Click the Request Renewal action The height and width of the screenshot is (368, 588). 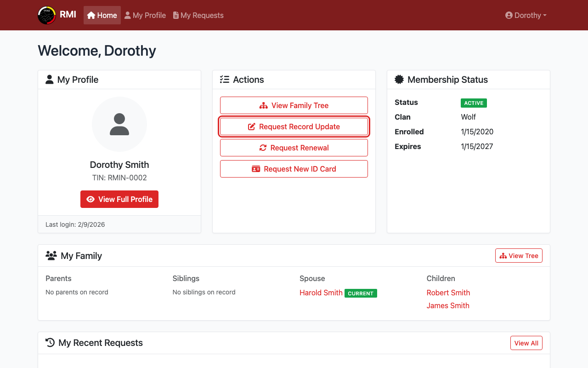pos(294,148)
